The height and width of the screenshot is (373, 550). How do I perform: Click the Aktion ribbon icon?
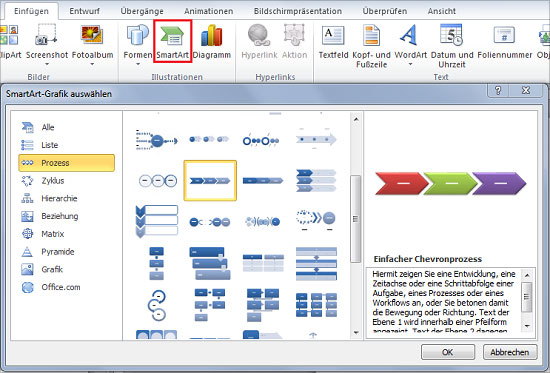294,35
